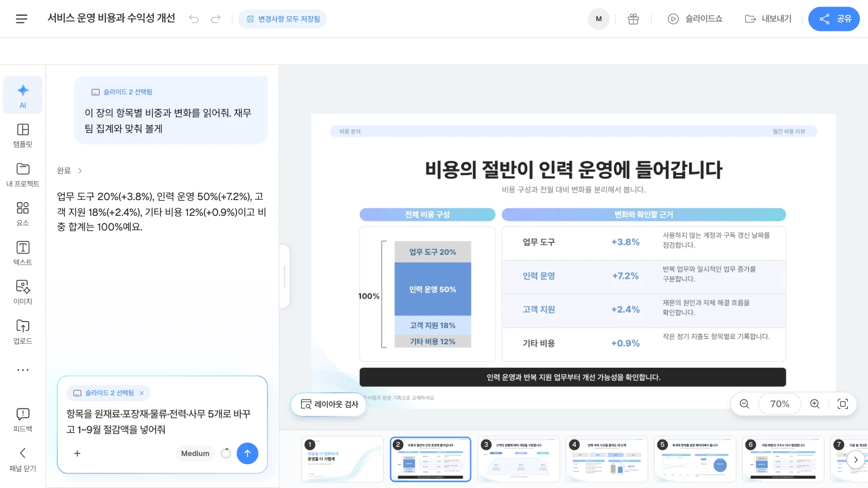
Task: Click the prompt text input field
Action: point(162,422)
